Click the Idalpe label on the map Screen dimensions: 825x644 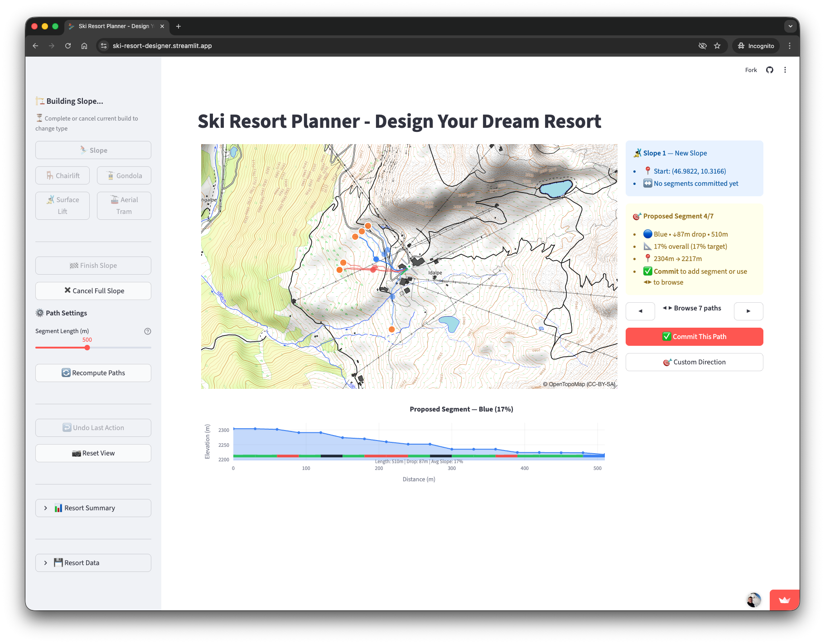435,273
